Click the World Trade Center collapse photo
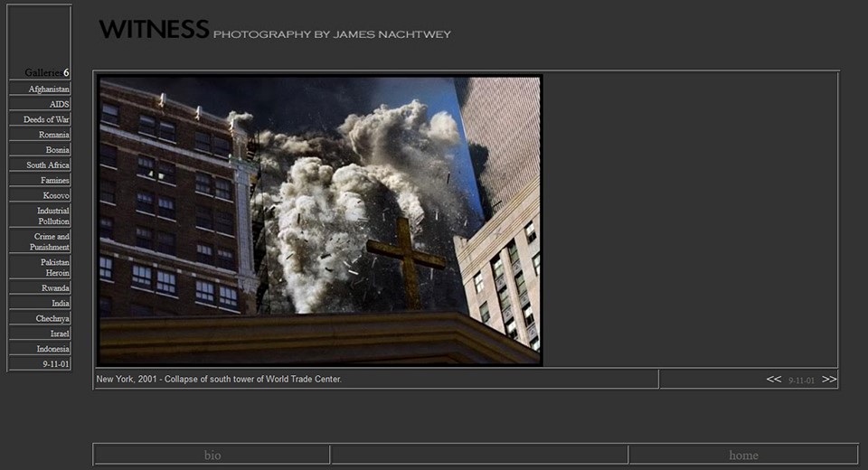Screen dimensions: 868x470 click(319, 221)
